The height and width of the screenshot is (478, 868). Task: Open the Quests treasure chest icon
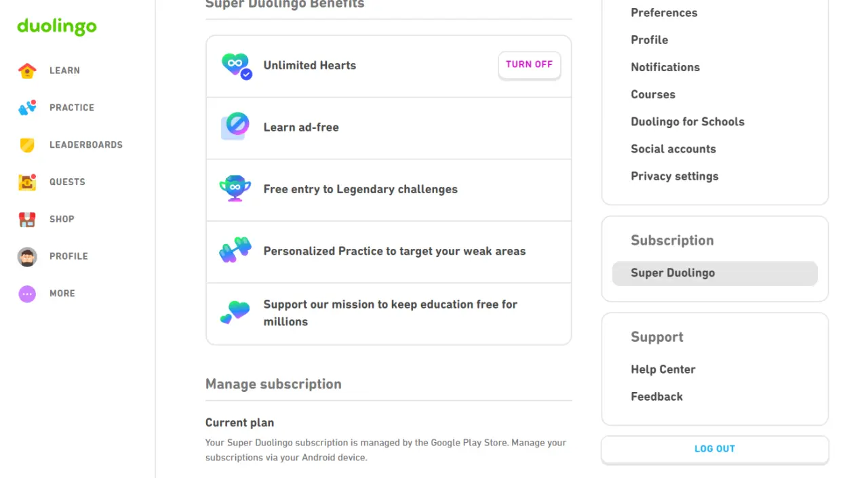27,182
